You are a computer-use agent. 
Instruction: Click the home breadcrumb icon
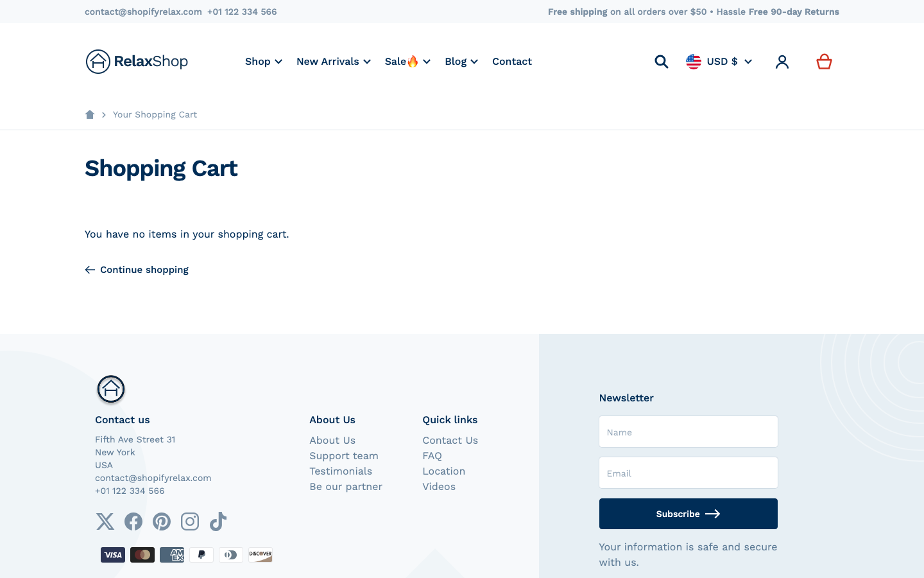tap(90, 114)
